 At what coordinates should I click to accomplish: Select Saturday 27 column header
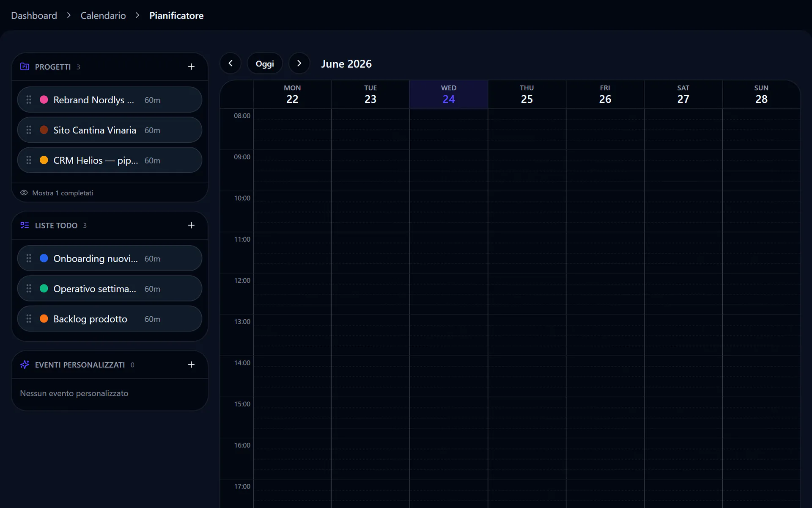(x=683, y=94)
